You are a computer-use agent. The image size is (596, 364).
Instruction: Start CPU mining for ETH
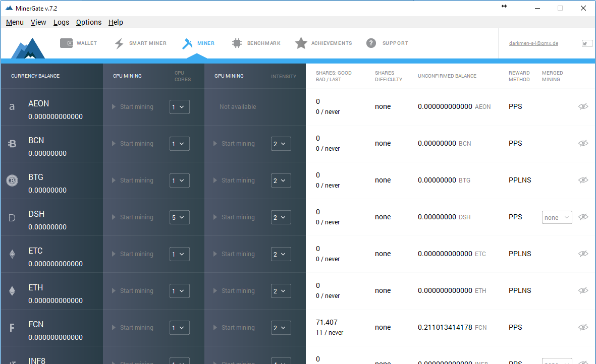coord(133,291)
